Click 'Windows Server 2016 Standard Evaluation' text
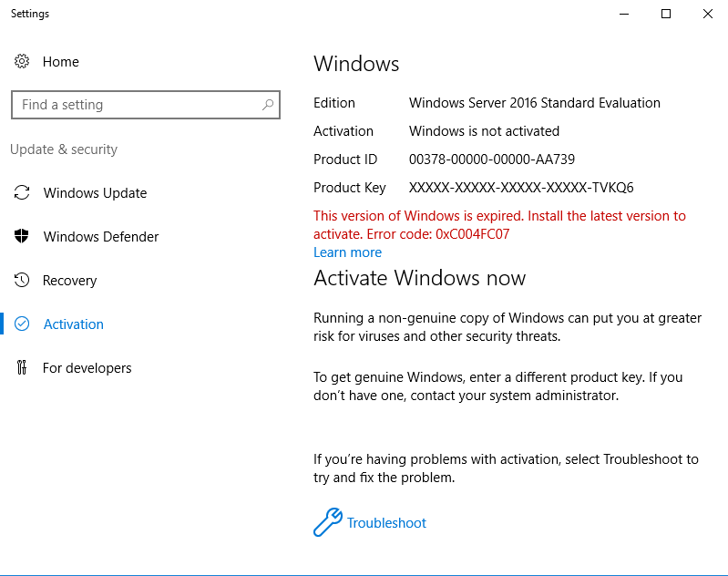 pos(535,103)
